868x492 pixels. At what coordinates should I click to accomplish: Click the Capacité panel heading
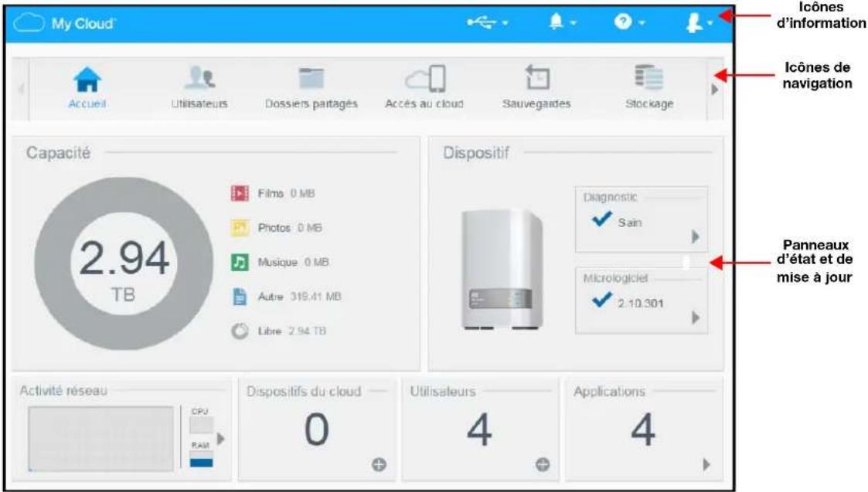(x=58, y=153)
